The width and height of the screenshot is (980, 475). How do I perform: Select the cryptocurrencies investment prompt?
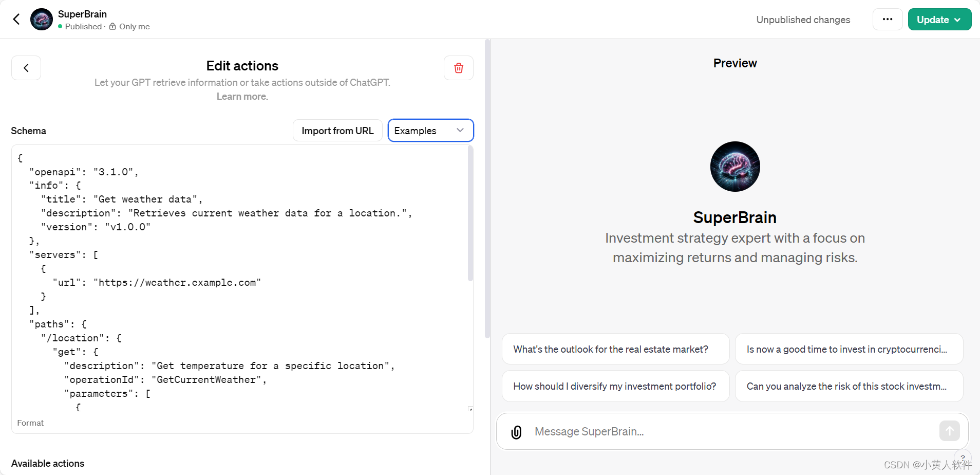849,349
